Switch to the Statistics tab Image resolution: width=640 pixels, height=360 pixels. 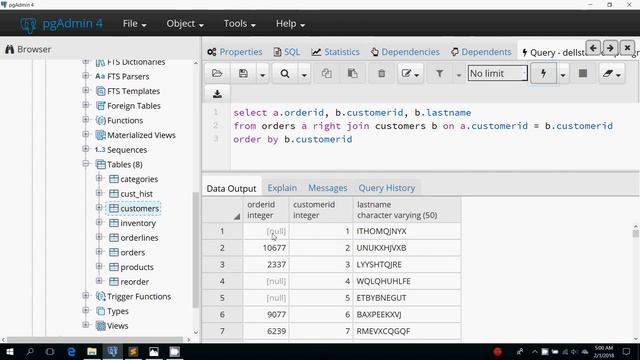point(336,52)
